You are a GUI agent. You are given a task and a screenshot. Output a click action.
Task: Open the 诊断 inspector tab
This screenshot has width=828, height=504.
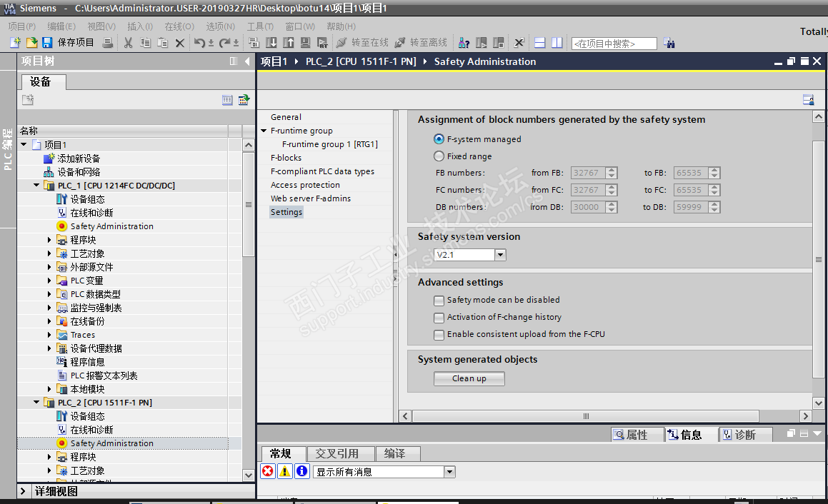(746, 435)
